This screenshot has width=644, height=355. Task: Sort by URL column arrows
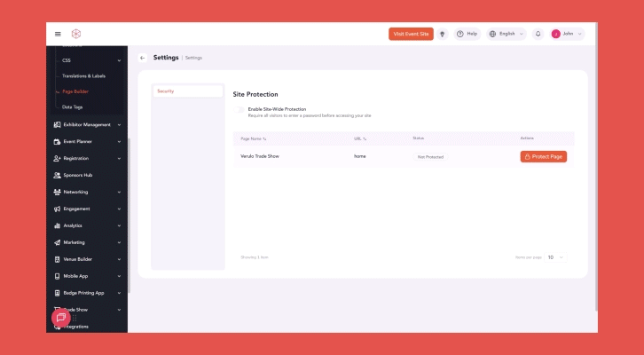point(365,138)
